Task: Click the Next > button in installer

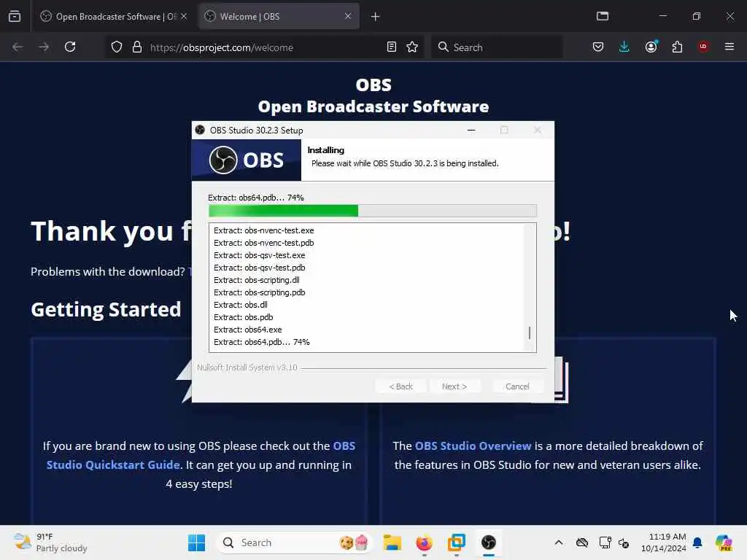Action: pyautogui.click(x=454, y=386)
